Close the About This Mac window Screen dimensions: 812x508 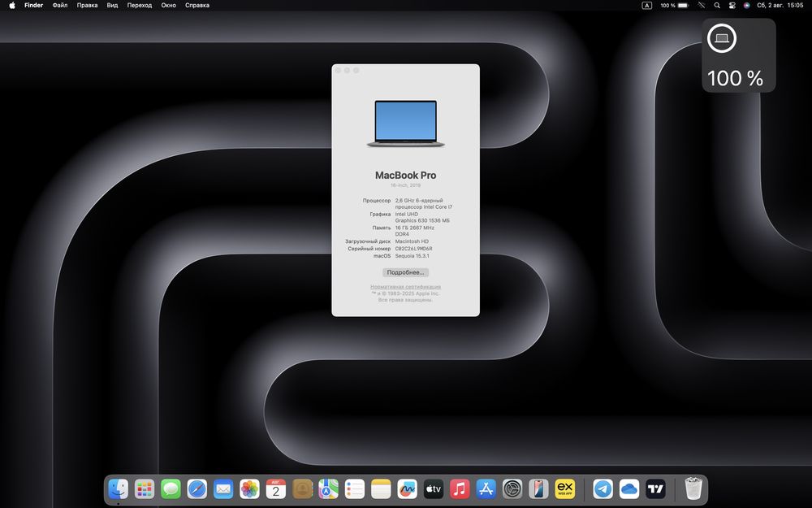338,71
